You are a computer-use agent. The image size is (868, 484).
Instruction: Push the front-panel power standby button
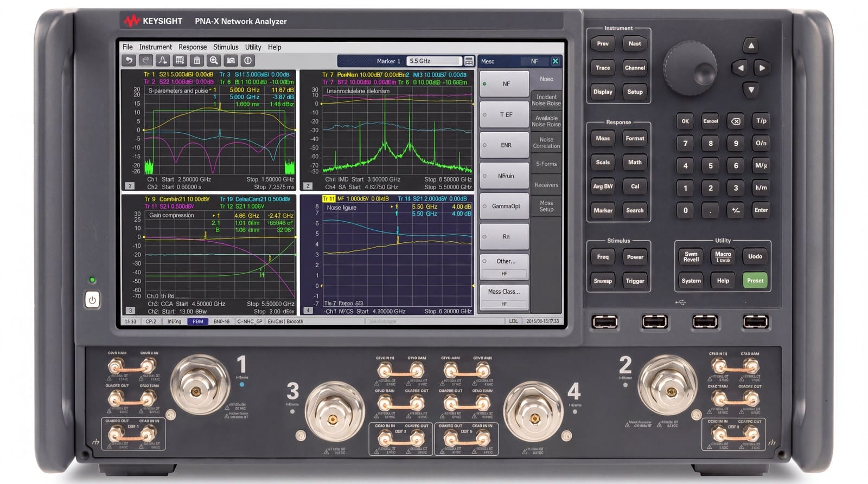[x=92, y=300]
